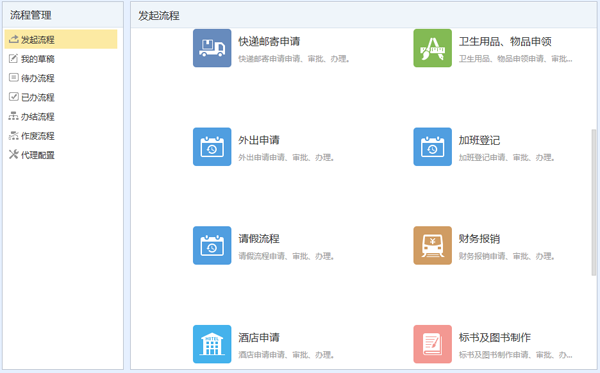Click description 财务报销申请、审批、办理。
This screenshot has height=373, width=600.
507,256
